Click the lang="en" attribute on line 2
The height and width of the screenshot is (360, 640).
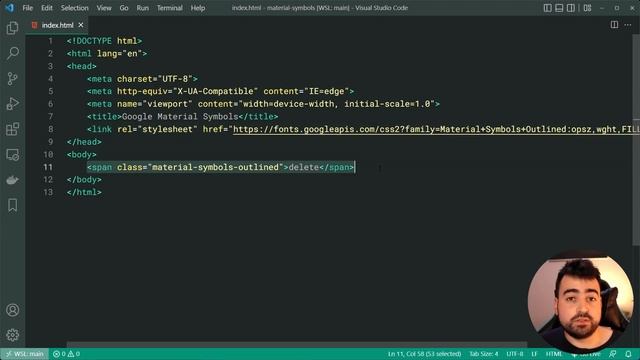click(x=120, y=53)
